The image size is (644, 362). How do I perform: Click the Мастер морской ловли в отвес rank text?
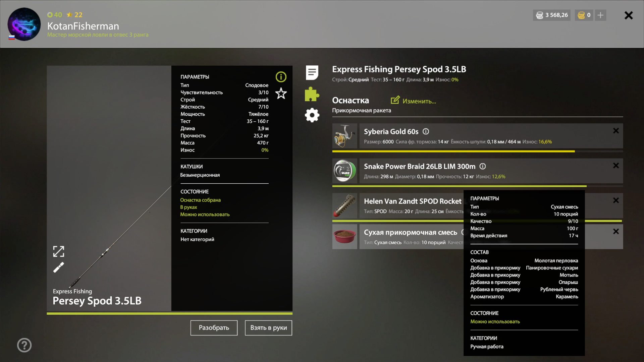[x=98, y=35]
